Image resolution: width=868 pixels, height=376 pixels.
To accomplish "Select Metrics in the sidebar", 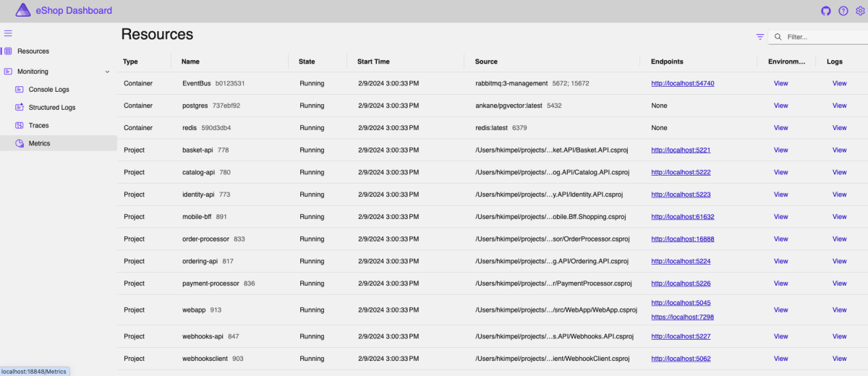I will coord(39,144).
